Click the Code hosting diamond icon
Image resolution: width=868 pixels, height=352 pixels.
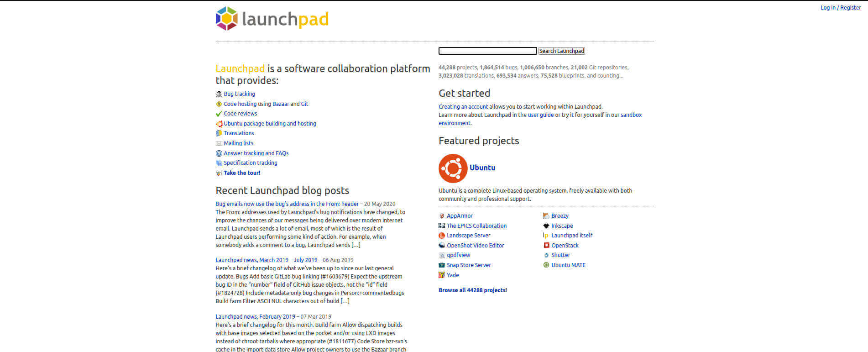tap(219, 104)
